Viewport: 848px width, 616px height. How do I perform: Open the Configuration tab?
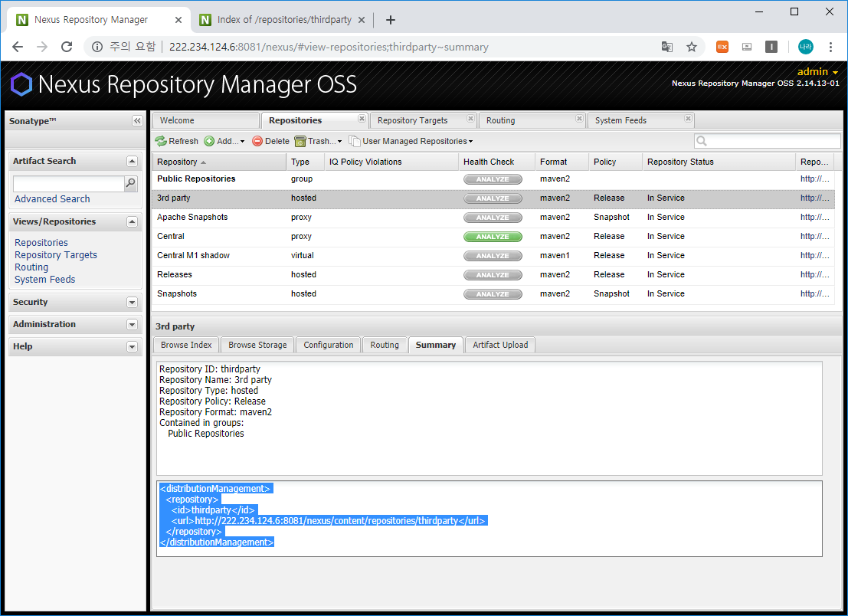(x=329, y=345)
